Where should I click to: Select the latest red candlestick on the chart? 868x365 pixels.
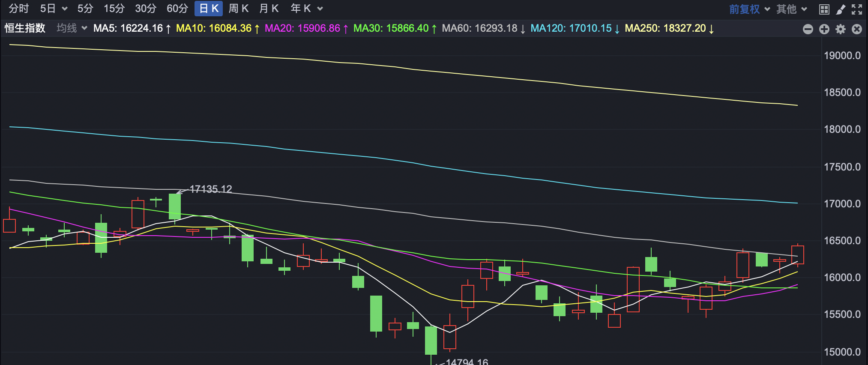tap(798, 255)
